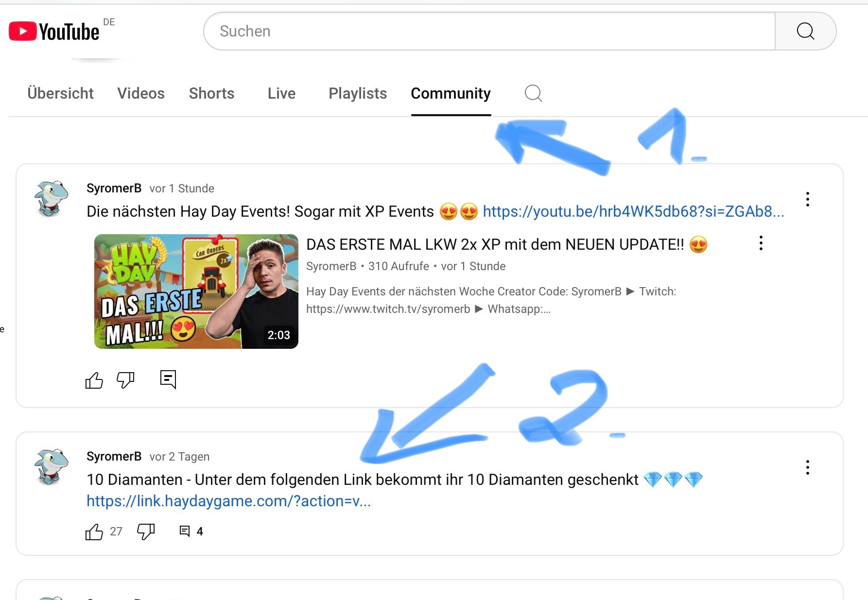Open the Hay Day video thumbnail
868x600 pixels.
196,291
